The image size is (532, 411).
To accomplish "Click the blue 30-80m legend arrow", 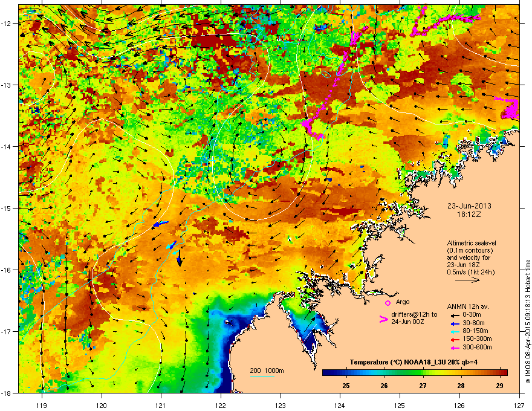I will (455, 323).
